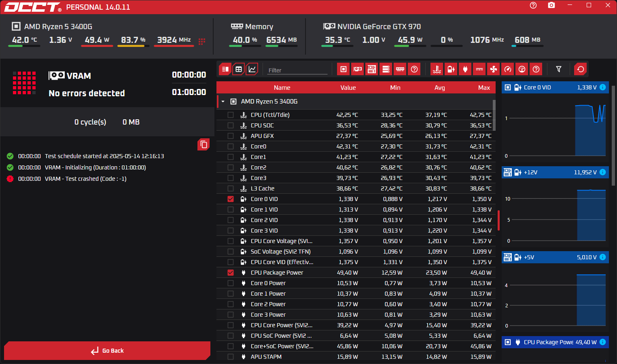This screenshot has height=364, width=617.
Task: Tick the L3 Cache checkbox
Action: (x=231, y=188)
